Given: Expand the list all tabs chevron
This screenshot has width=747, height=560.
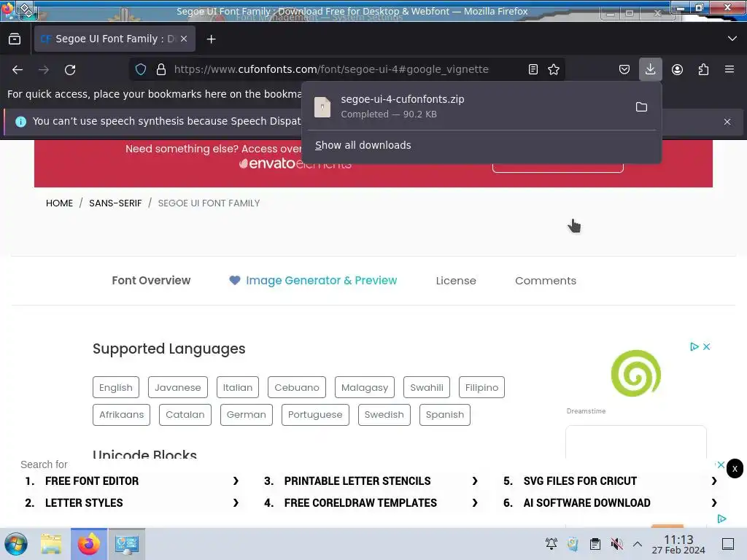Looking at the screenshot, I should pyautogui.click(x=732, y=39).
